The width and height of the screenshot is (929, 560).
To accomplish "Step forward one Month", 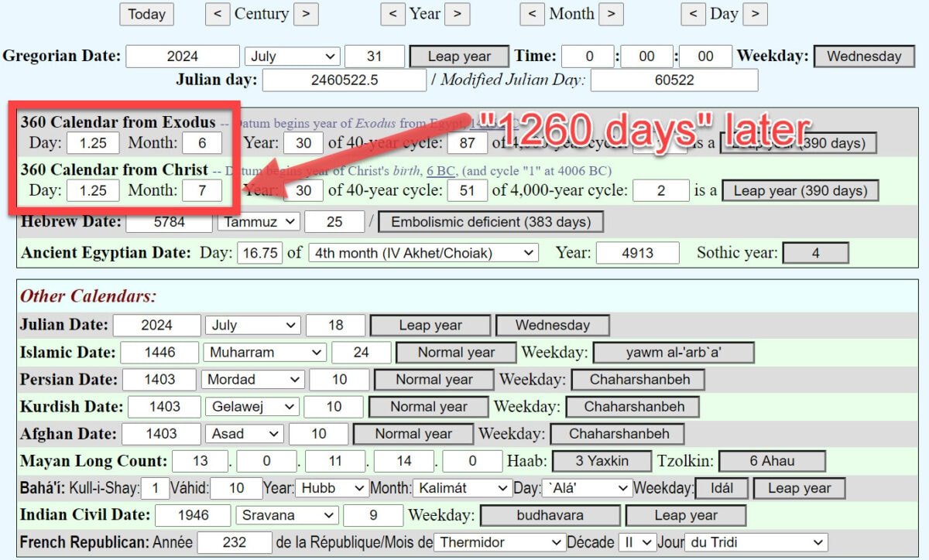I will click(x=611, y=14).
